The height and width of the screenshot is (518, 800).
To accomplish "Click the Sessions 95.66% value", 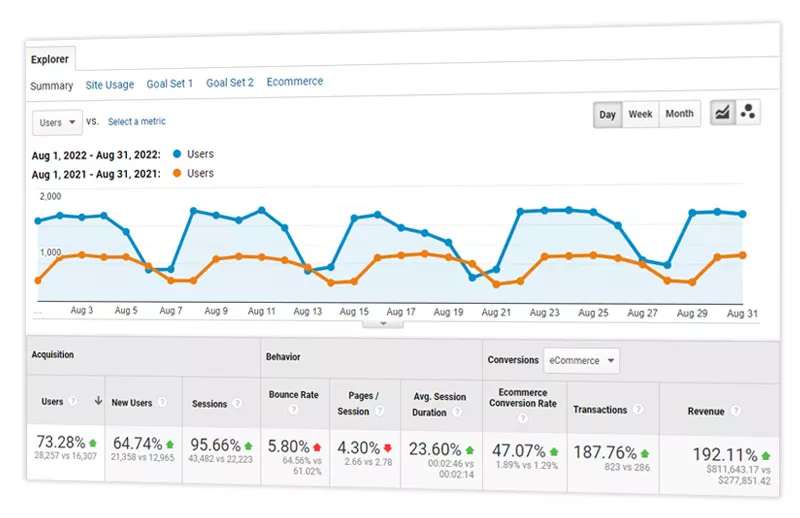I will tap(215, 445).
